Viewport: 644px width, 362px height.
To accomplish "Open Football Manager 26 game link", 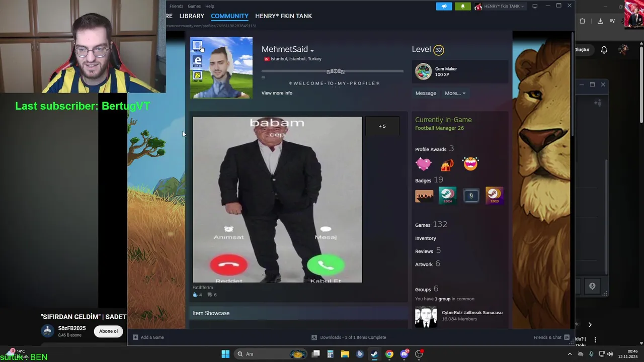I will 439,128.
